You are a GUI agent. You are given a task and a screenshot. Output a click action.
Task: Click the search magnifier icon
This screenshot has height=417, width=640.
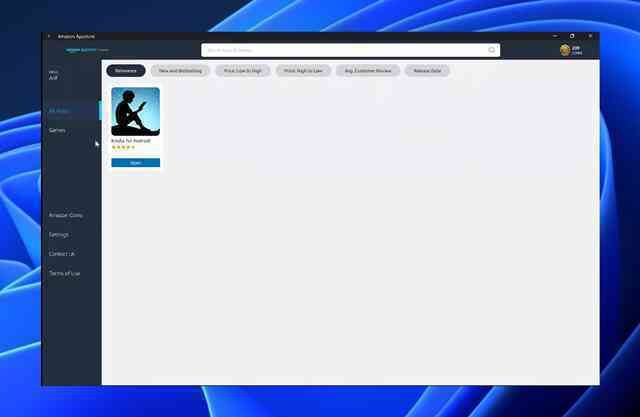[x=491, y=50]
